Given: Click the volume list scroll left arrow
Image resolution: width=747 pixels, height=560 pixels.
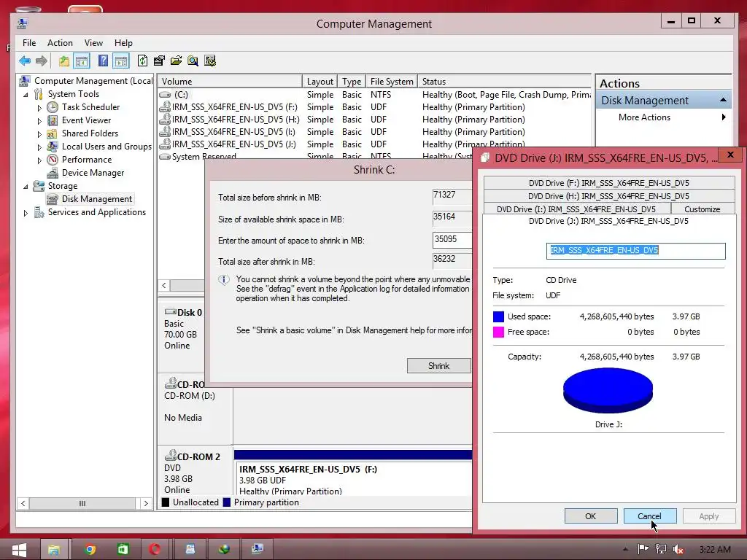Looking at the screenshot, I should click(x=164, y=285).
